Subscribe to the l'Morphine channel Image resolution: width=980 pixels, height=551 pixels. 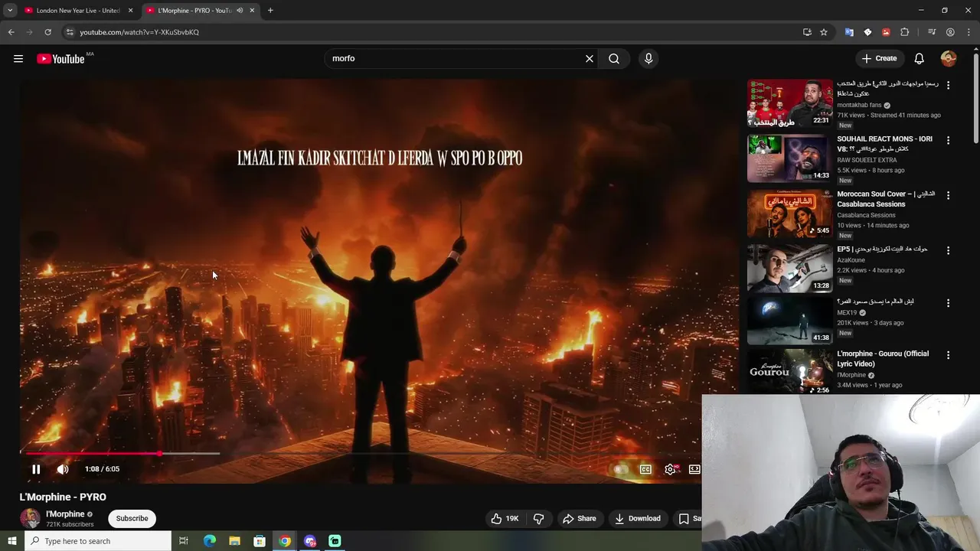(132, 518)
